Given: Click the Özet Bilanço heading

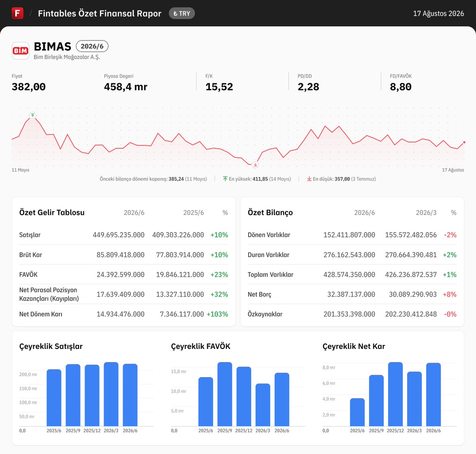Looking at the screenshot, I should pos(270,213).
